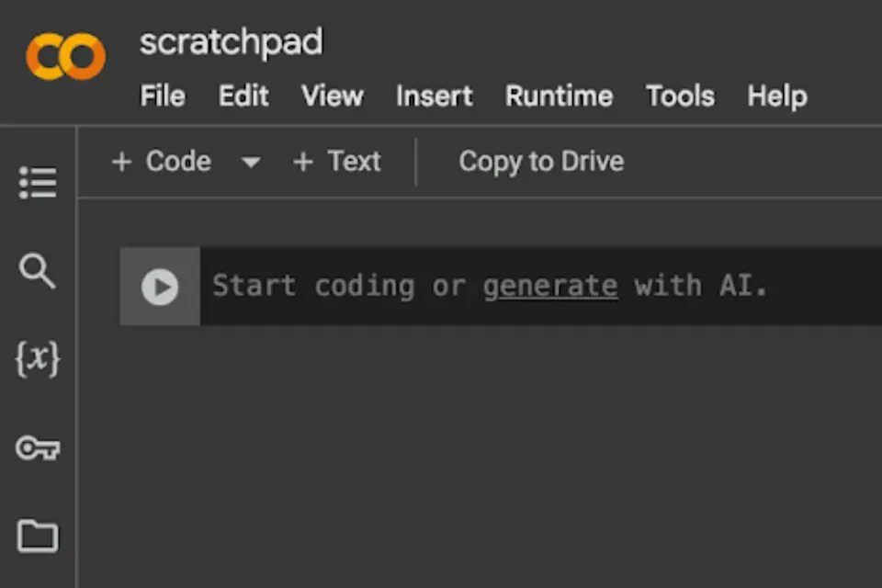This screenshot has height=588, width=882.
Task: Open the Files folder panel
Action: (x=38, y=536)
